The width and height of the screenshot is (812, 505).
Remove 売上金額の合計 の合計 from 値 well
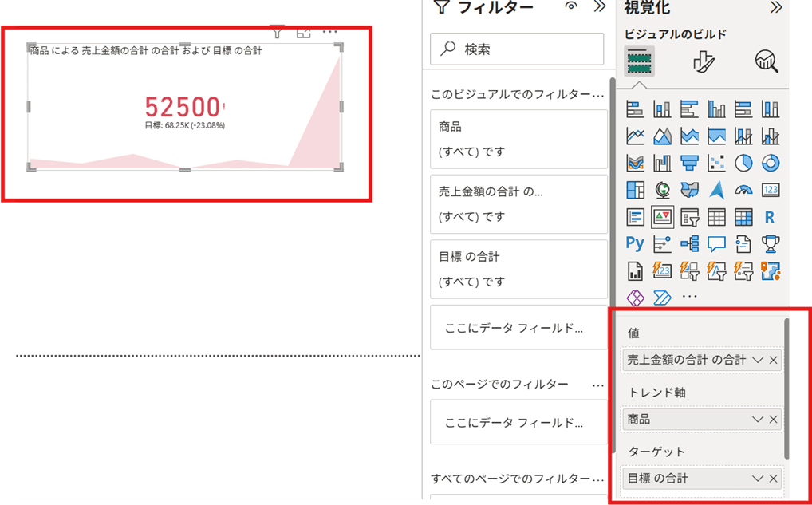[773, 361]
